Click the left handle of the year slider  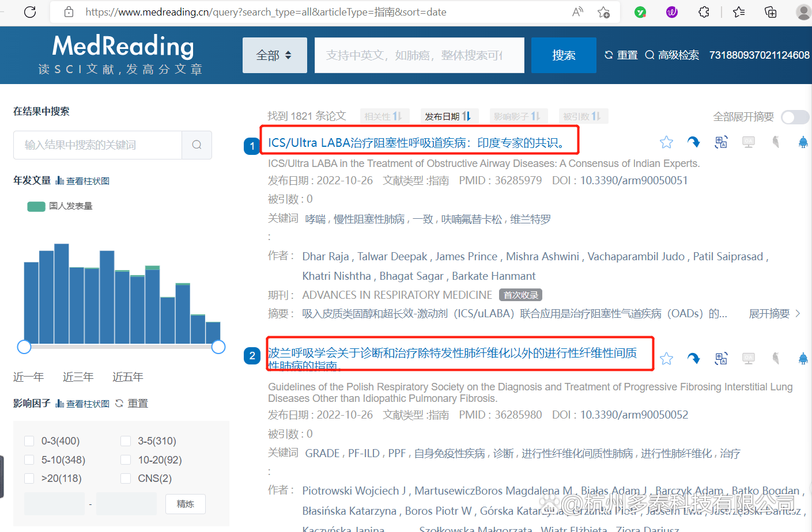[24, 347]
